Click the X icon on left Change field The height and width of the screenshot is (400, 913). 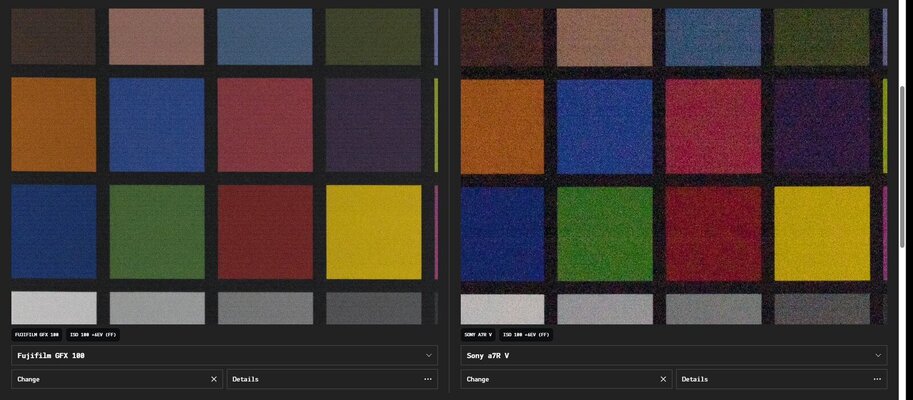[x=214, y=379]
